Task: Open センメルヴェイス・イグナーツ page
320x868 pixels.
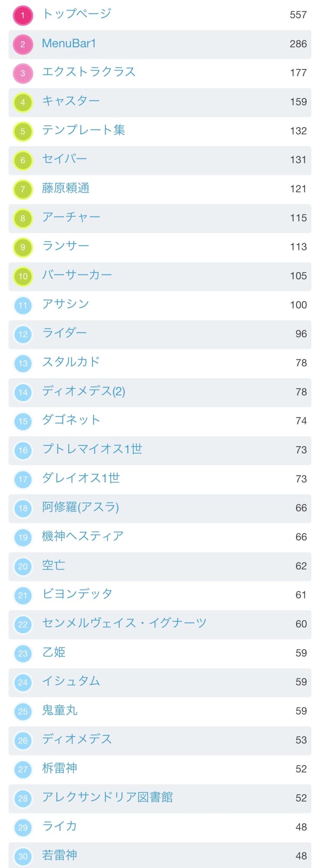Action: click(x=124, y=623)
